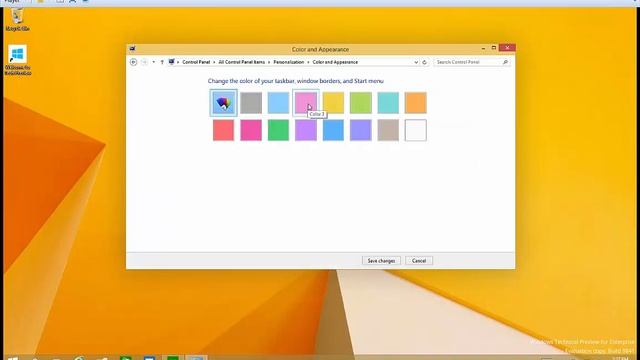Select the automatic color palette swatch
The width and height of the screenshot is (640, 360).
pyautogui.click(x=224, y=103)
